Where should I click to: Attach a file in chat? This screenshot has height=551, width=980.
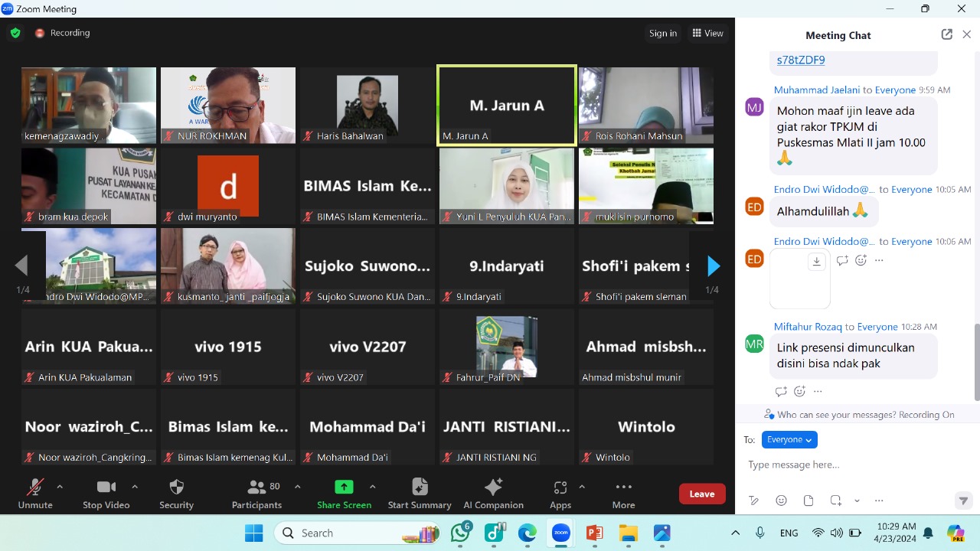tap(808, 500)
